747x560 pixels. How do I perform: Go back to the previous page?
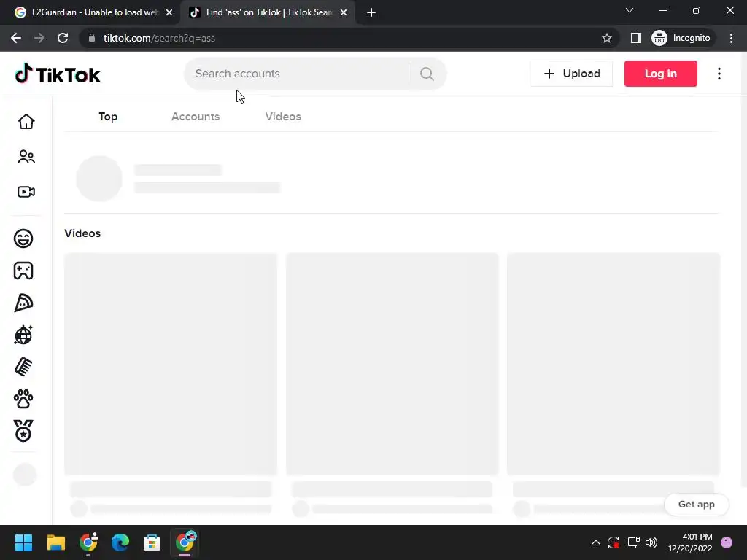pyautogui.click(x=16, y=38)
